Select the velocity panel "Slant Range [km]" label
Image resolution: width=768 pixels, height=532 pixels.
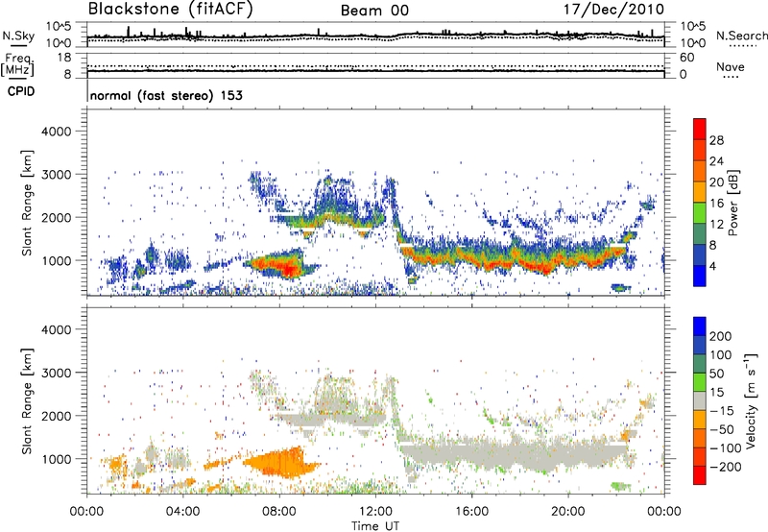(27, 401)
